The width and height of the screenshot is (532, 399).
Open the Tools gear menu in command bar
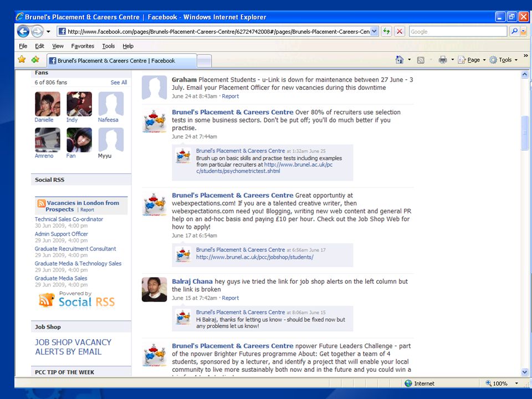(x=503, y=60)
